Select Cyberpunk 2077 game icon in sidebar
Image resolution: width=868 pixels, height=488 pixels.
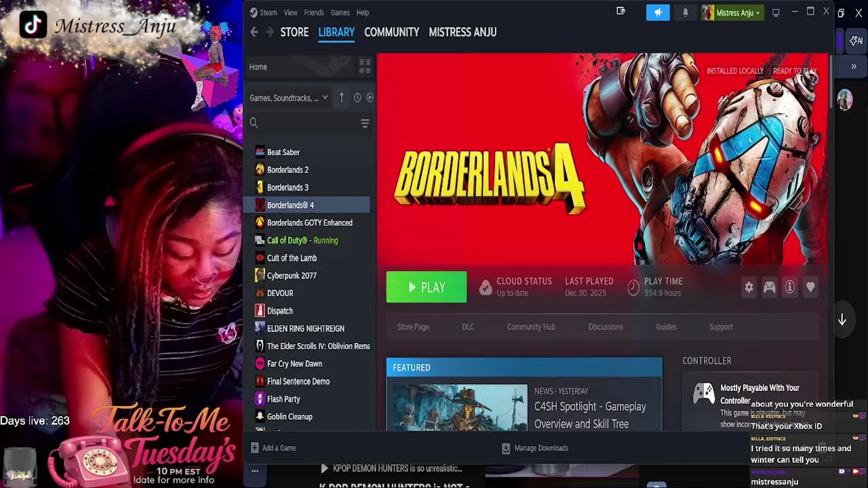click(260, 275)
